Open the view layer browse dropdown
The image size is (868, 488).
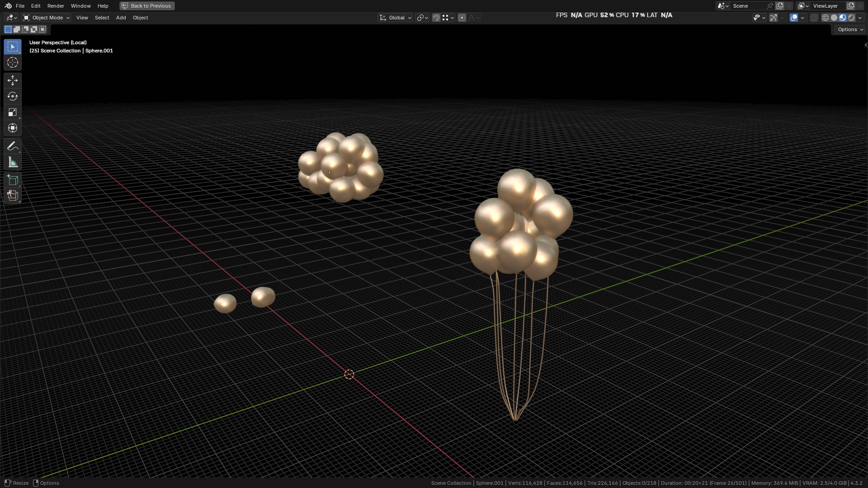[x=803, y=6]
